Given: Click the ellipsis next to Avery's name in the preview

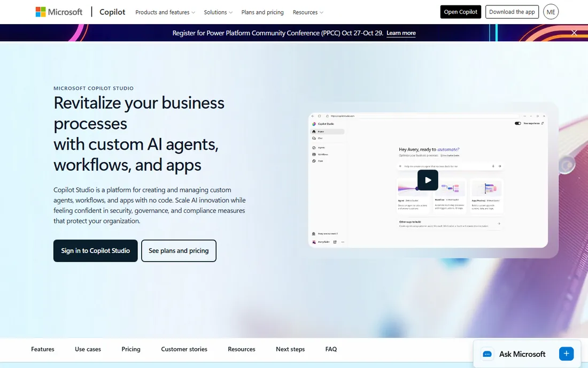Looking at the screenshot, I should pos(343,242).
